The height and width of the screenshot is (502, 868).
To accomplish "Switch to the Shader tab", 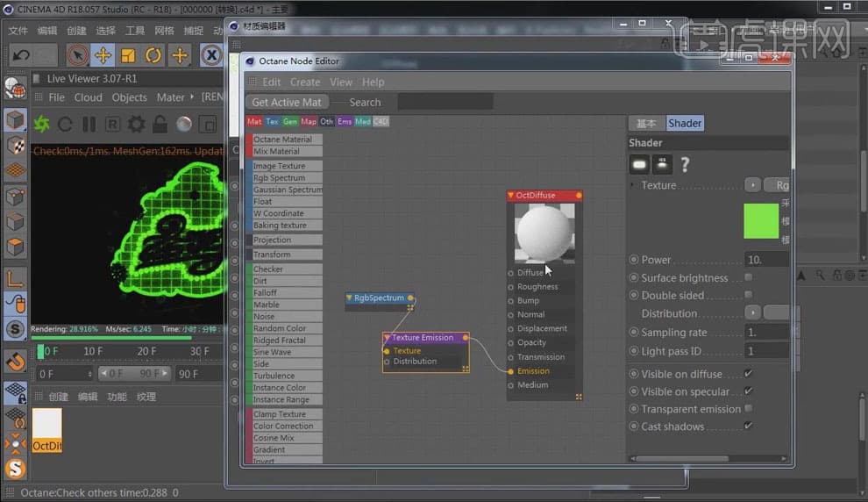I will [684, 123].
